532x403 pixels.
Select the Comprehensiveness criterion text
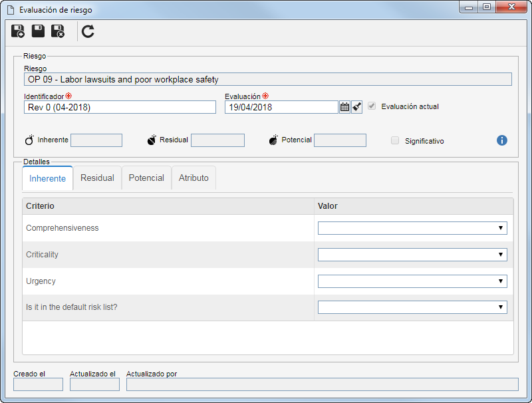coord(63,228)
